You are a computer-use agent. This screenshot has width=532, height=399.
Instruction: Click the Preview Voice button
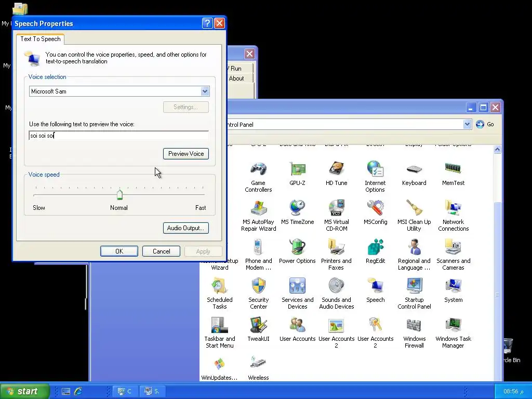[x=186, y=154]
